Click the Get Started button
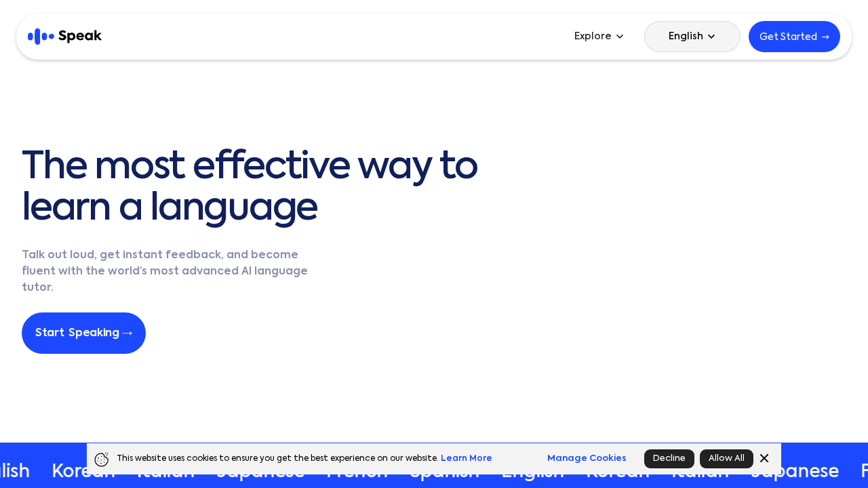The image size is (868, 488). click(x=794, y=35)
